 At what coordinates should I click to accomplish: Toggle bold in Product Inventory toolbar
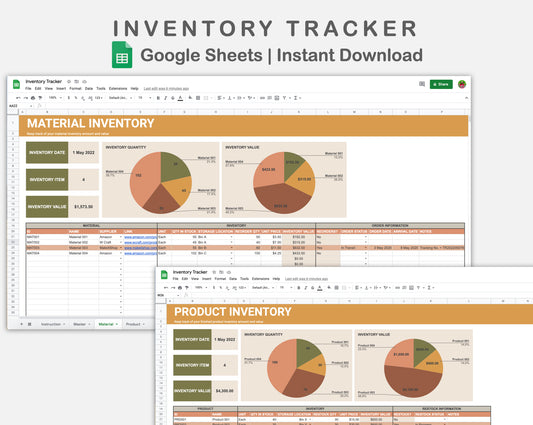[x=299, y=288]
